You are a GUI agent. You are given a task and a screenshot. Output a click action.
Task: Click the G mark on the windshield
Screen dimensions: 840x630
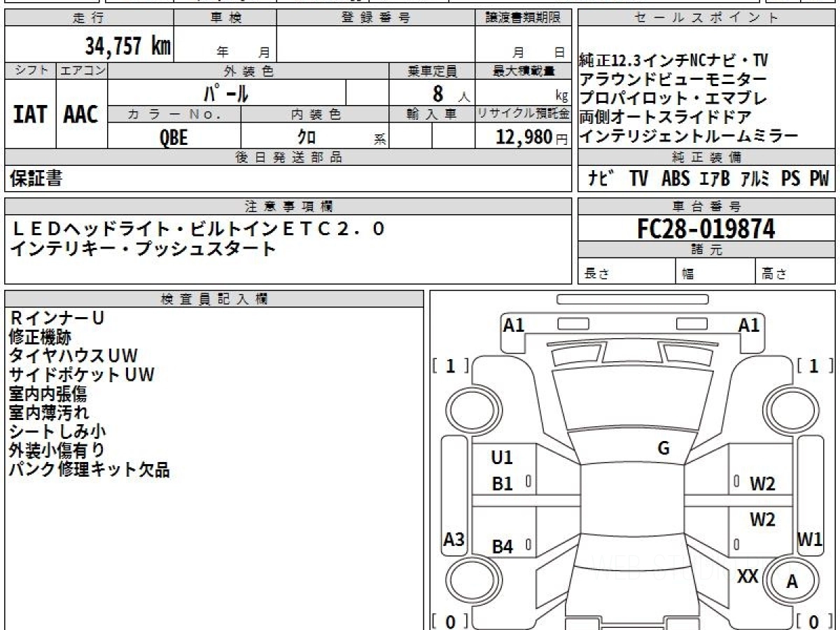(664, 449)
